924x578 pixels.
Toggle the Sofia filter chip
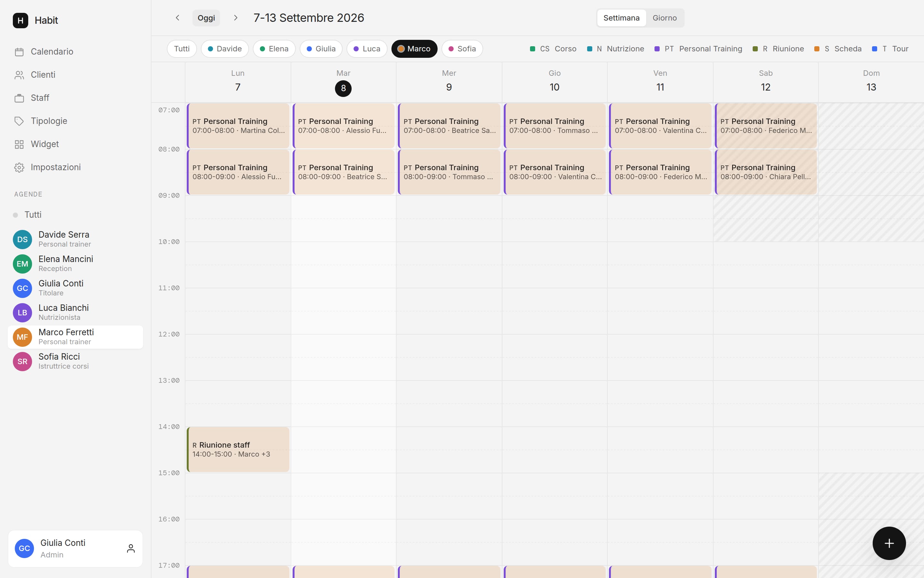[x=462, y=49]
